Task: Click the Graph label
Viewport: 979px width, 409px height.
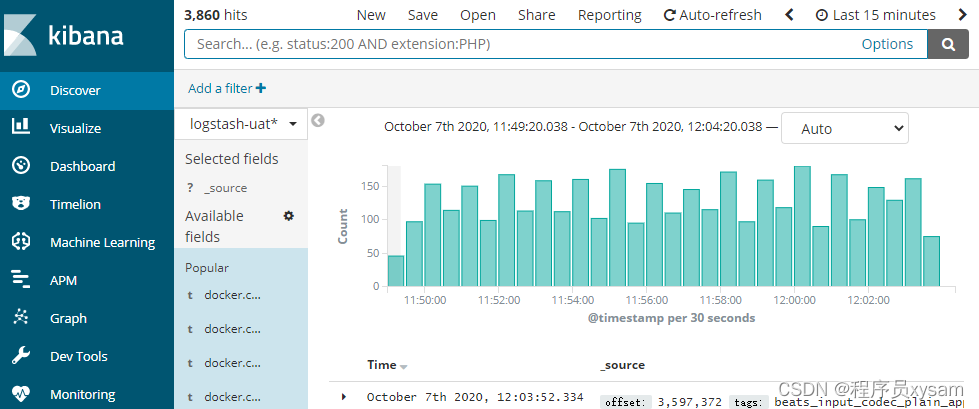Action: coord(68,318)
